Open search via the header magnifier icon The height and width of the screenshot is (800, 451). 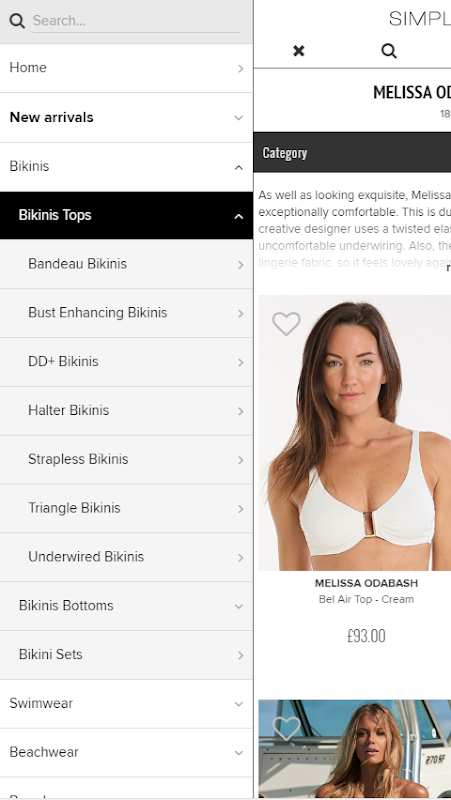point(389,51)
